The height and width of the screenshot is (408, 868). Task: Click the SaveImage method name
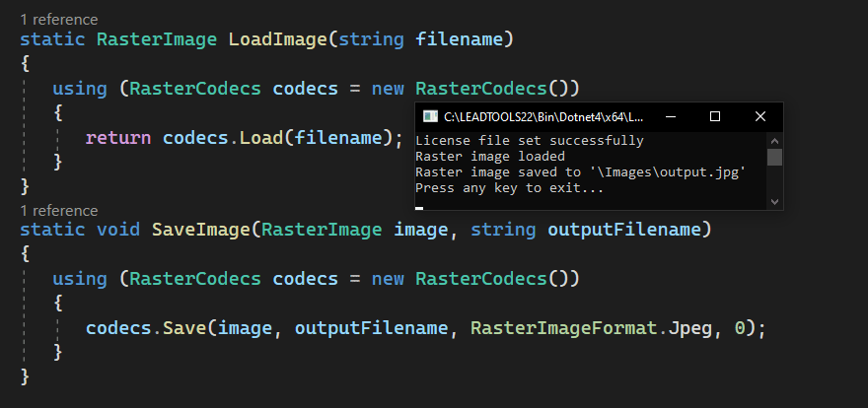click(x=200, y=230)
